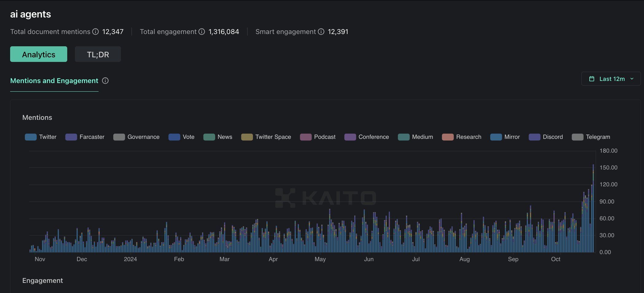This screenshot has height=293, width=644.
Task: Click info icon next to Total engagement
Action: pyautogui.click(x=202, y=32)
